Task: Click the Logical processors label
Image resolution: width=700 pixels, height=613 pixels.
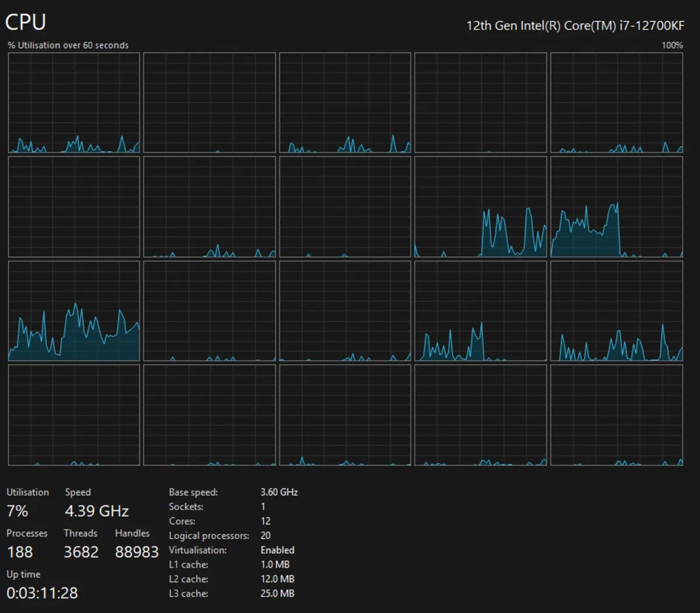Action: [x=209, y=536]
